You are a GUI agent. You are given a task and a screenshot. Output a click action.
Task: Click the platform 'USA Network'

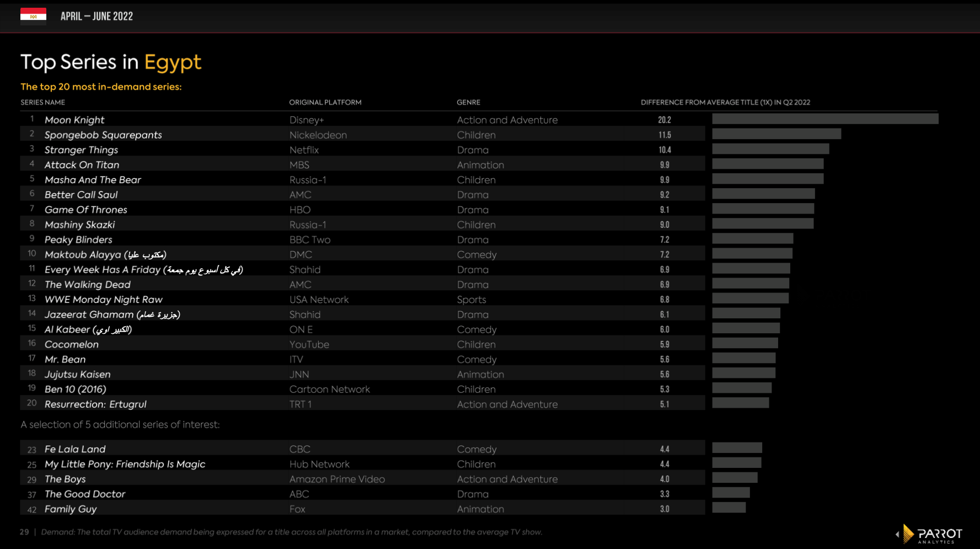(x=319, y=299)
